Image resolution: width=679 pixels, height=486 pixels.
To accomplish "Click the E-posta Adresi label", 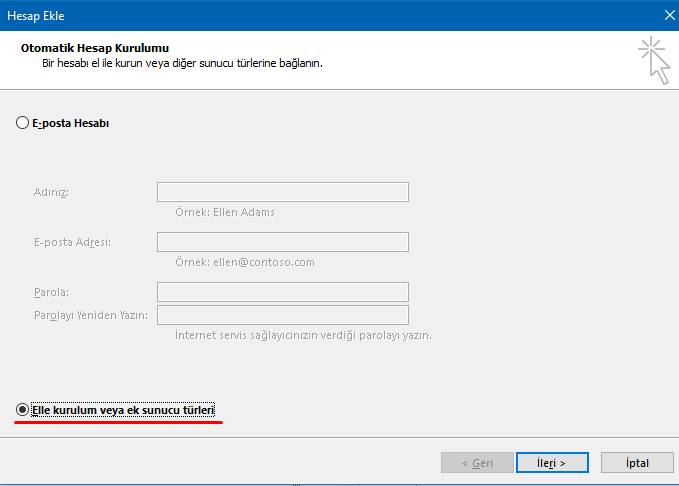I will (72, 242).
